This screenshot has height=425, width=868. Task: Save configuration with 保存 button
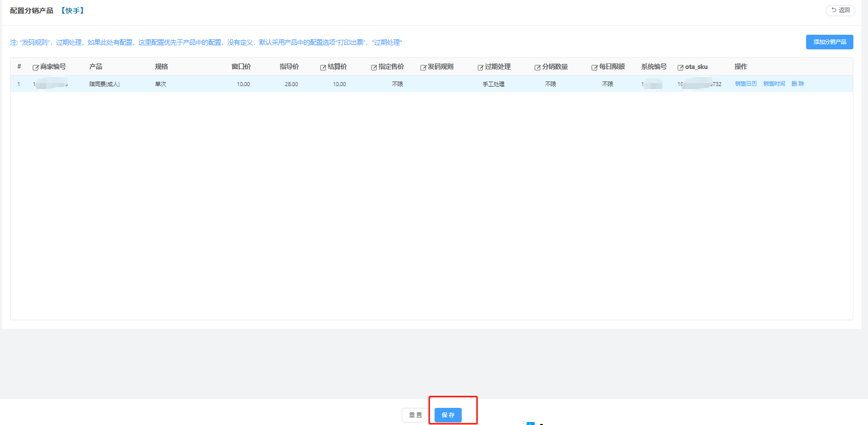coord(448,415)
